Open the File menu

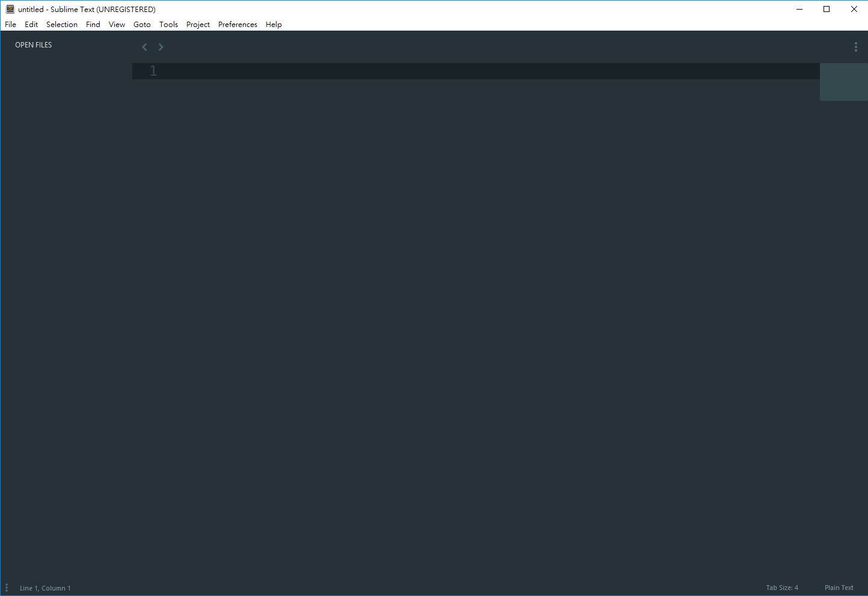(11, 25)
